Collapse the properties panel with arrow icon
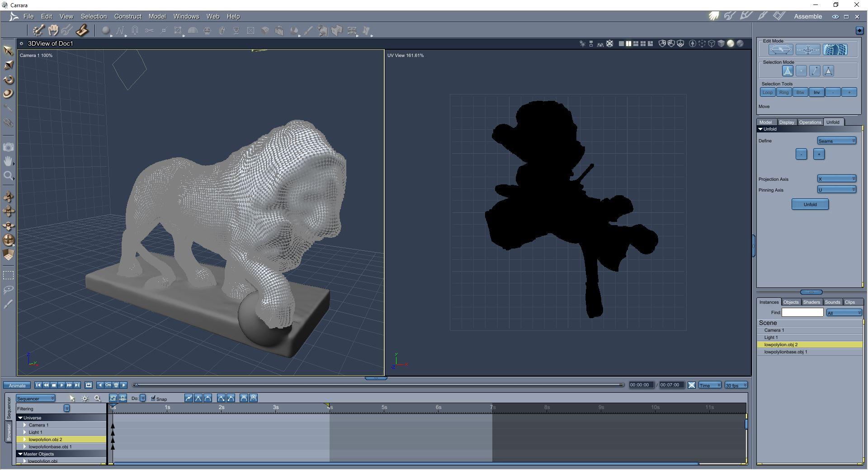The image size is (868, 470). coord(859,30)
